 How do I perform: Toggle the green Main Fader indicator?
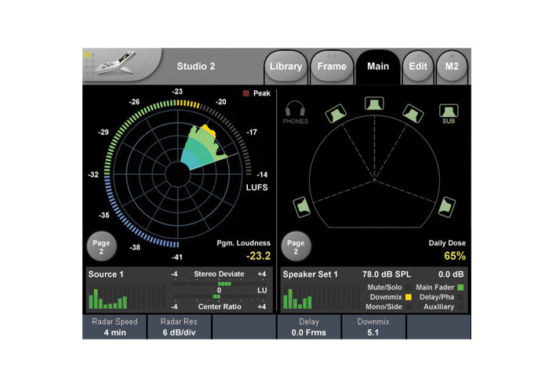tap(460, 288)
